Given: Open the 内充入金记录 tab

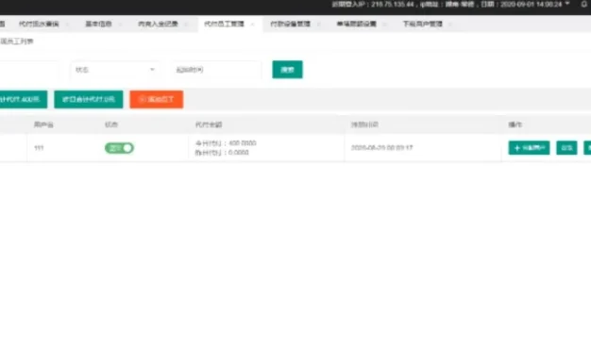Looking at the screenshot, I should [158, 25].
